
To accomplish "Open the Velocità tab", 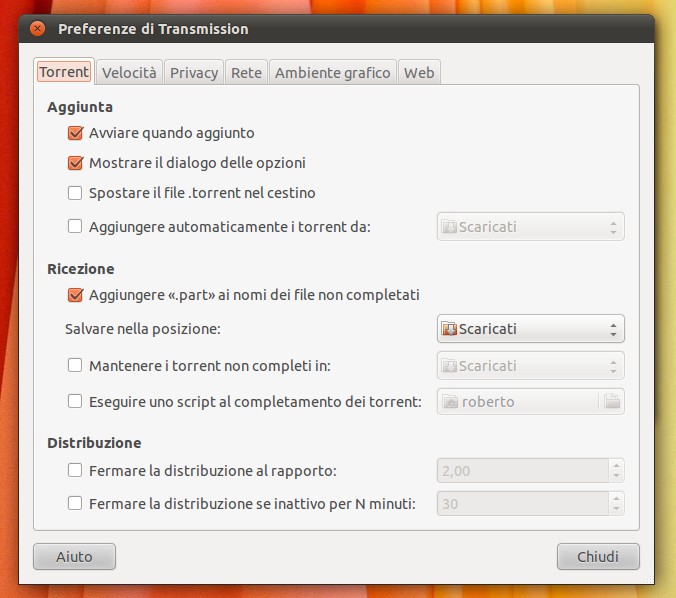I will point(129,72).
